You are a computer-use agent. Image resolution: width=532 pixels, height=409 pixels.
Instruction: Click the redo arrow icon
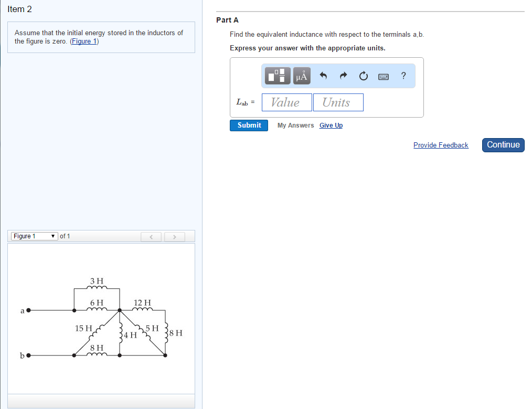coord(343,76)
